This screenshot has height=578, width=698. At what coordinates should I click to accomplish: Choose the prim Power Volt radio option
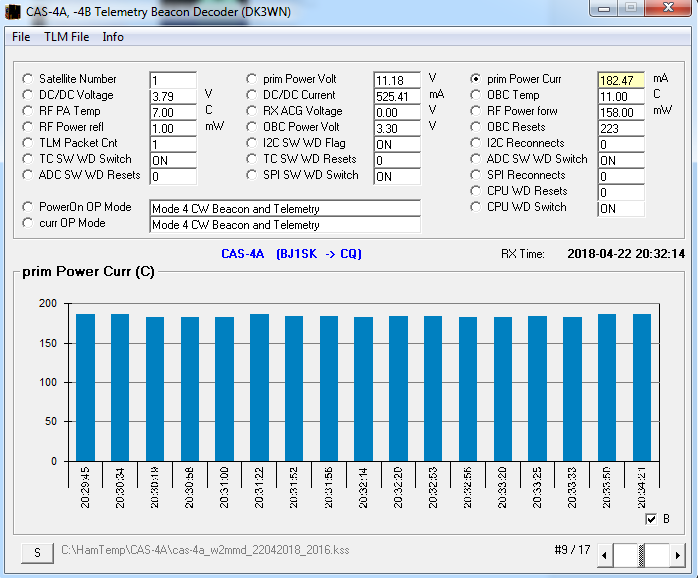click(252, 79)
